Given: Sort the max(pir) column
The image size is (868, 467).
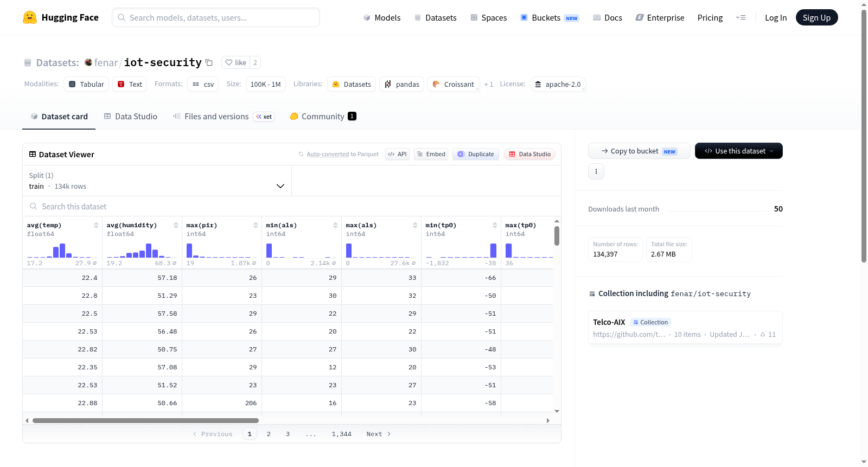Looking at the screenshot, I should pos(256,225).
